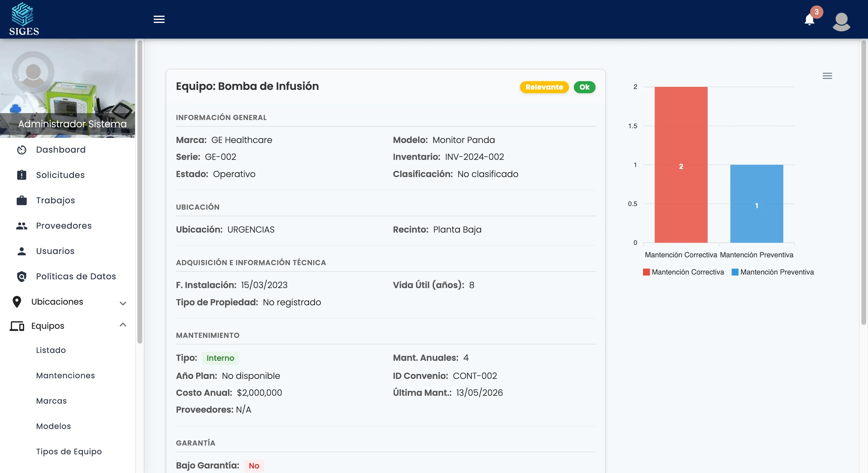868x473 pixels.
Task: Select the URGENCIAS location value
Action: click(x=251, y=230)
